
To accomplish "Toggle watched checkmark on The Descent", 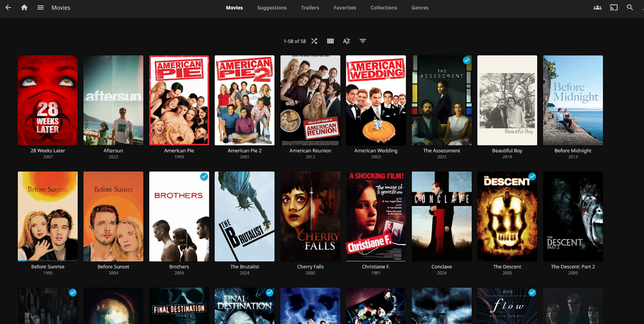I will pos(532,177).
